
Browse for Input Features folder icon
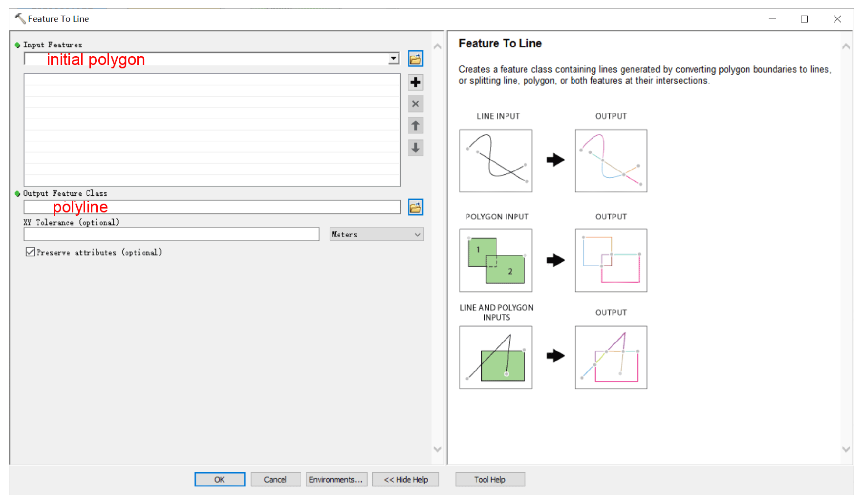coord(415,59)
